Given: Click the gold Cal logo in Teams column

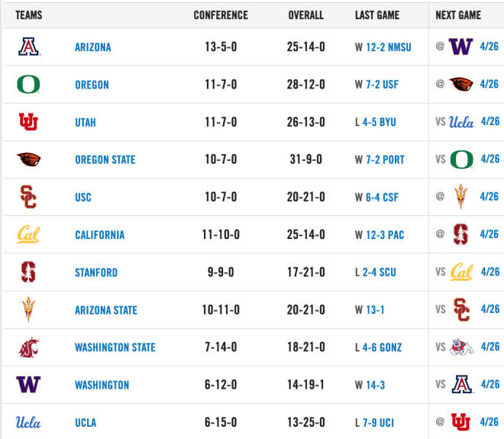Looking at the screenshot, I should (28, 234).
